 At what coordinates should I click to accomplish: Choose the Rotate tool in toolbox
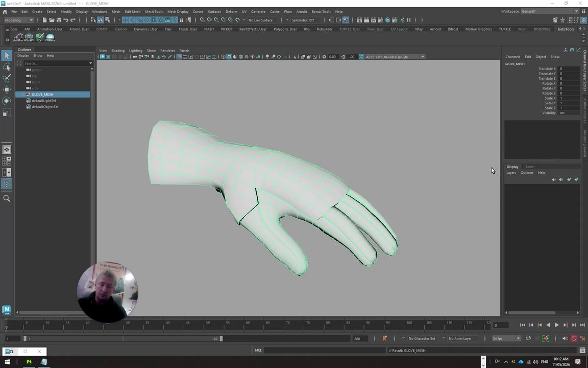point(7,101)
